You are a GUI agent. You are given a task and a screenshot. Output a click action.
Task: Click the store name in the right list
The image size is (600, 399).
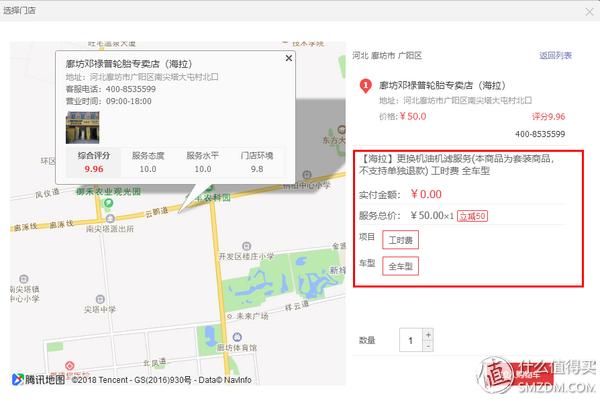coord(442,85)
